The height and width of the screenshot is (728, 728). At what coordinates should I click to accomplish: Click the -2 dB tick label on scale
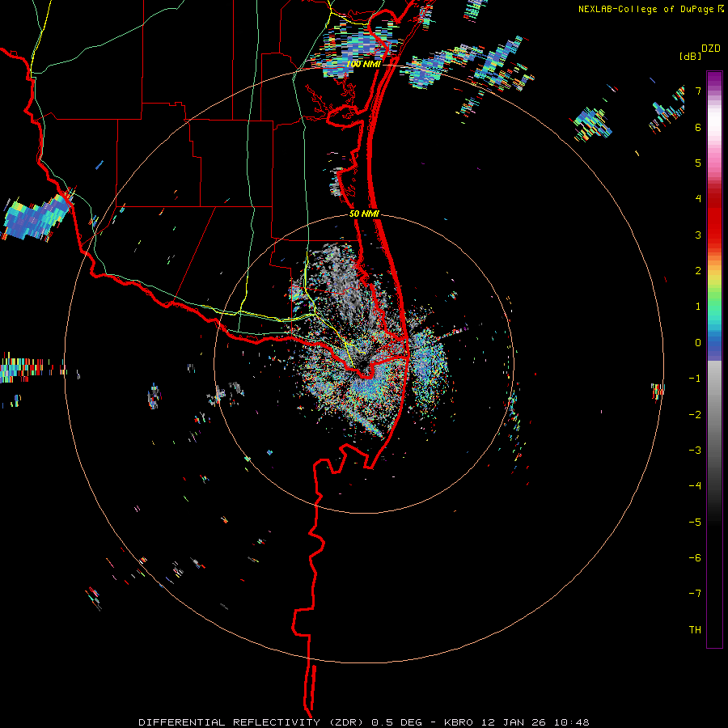[695, 415]
